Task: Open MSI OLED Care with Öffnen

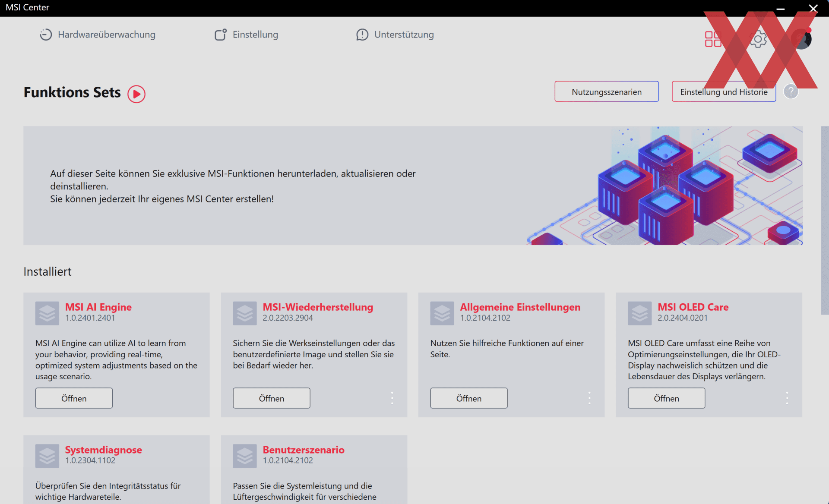Action: point(667,398)
